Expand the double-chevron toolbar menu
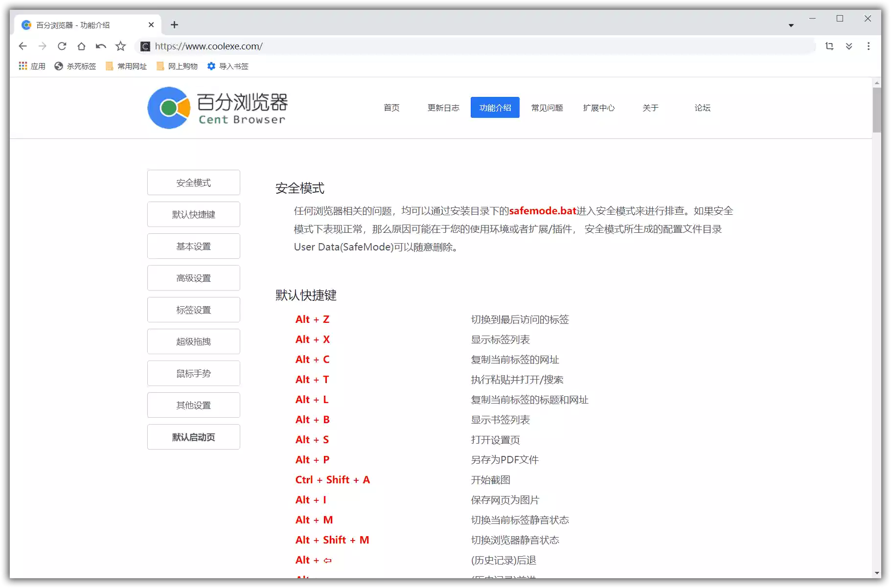Viewport: 891px width, 588px height. pos(849,46)
